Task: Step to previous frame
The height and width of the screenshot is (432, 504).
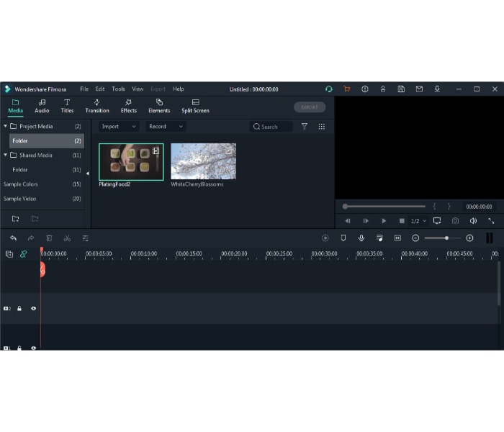Action: pyautogui.click(x=348, y=221)
